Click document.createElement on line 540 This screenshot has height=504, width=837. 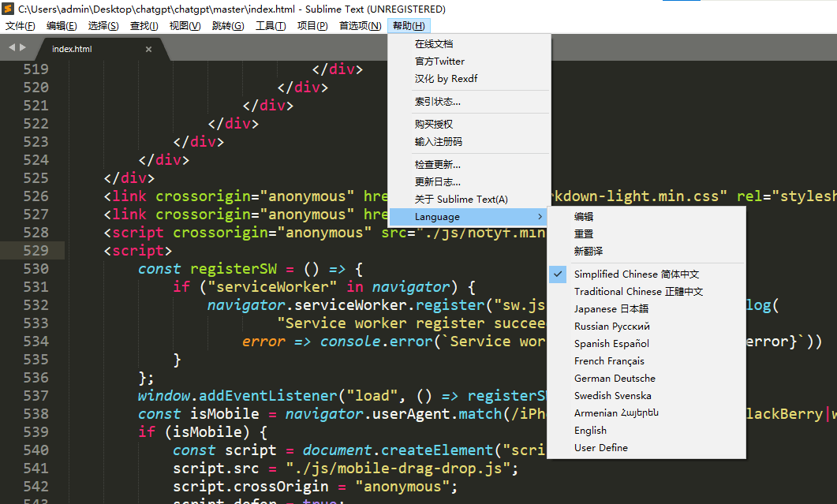point(398,450)
